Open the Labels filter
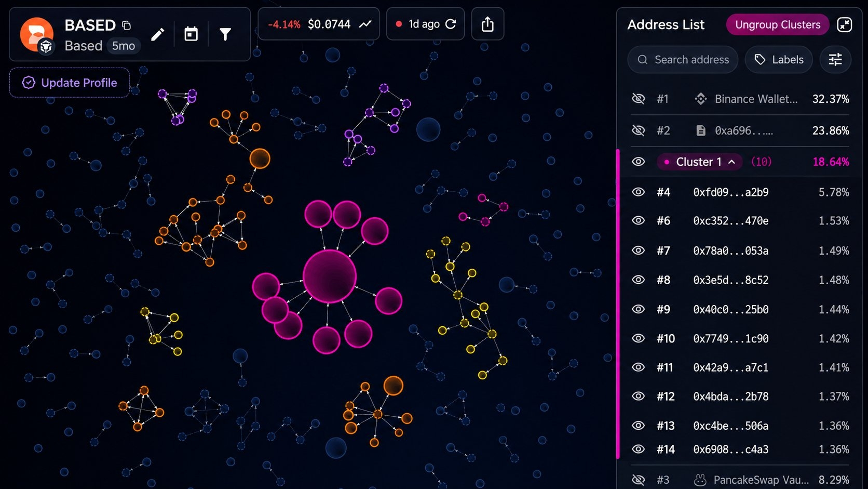The width and height of the screenshot is (868, 489). (x=779, y=60)
